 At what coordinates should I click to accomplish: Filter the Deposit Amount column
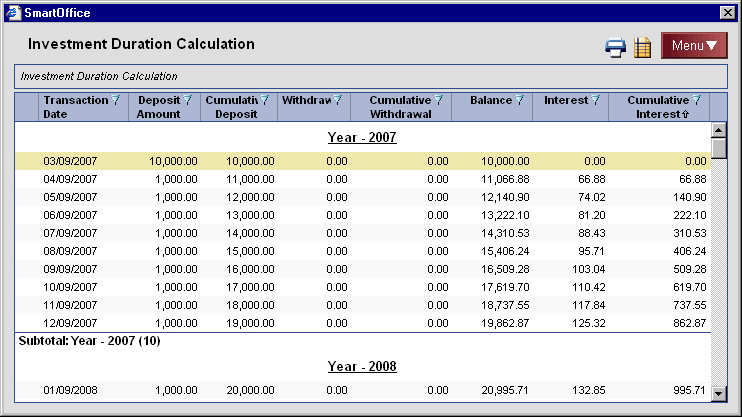click(187, 100)
